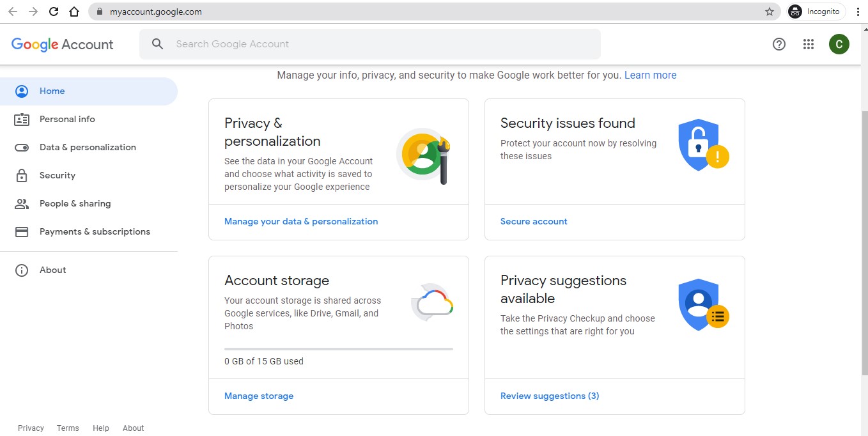Open the Google apps grid icon

pos(808,44)
